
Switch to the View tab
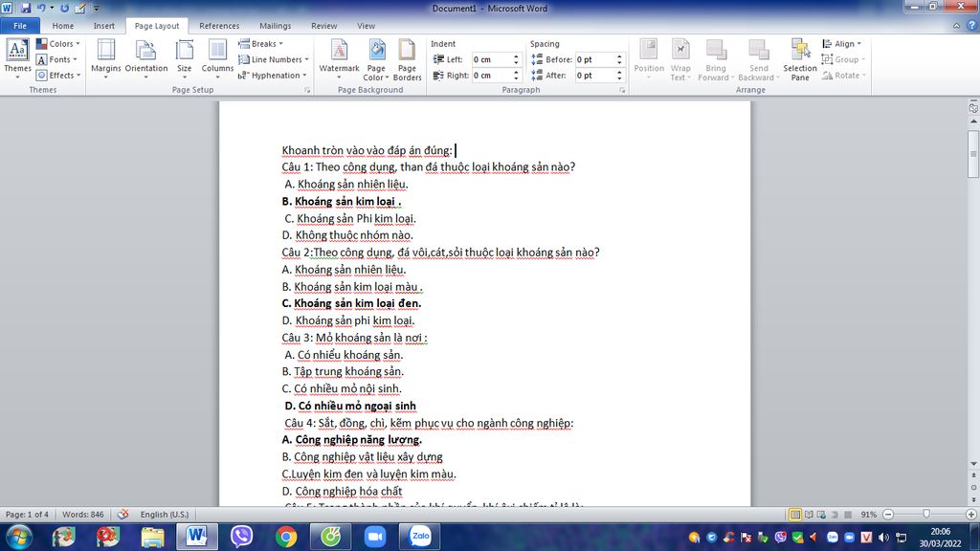coord(366,26)
